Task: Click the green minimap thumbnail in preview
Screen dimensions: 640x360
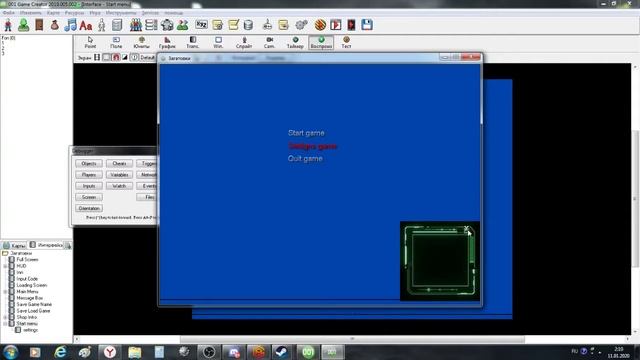Action: [440, 260]
